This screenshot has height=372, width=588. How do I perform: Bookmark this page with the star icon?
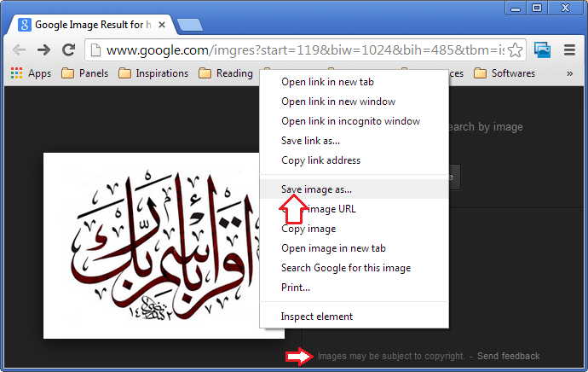coord(516,50)
